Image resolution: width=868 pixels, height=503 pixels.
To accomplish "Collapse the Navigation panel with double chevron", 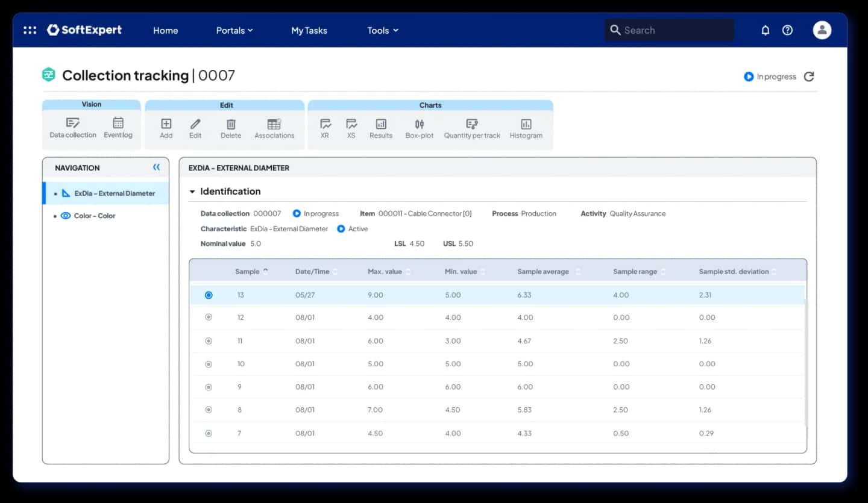I will click(x=157, y=167).
